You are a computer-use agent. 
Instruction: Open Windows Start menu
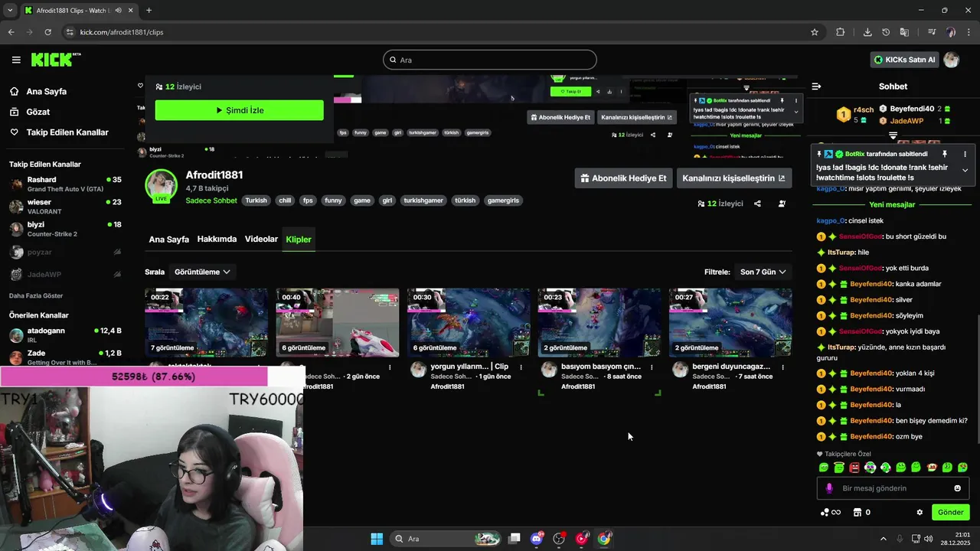pos(377,539)
